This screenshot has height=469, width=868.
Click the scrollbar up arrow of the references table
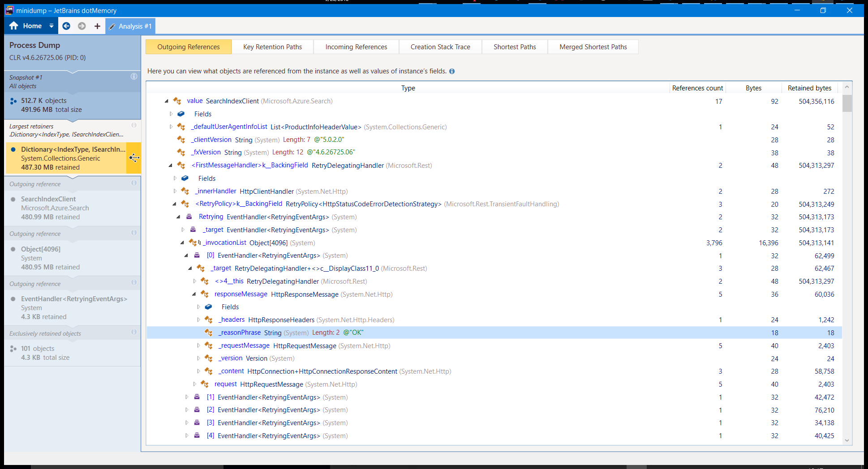coord(847,87)
